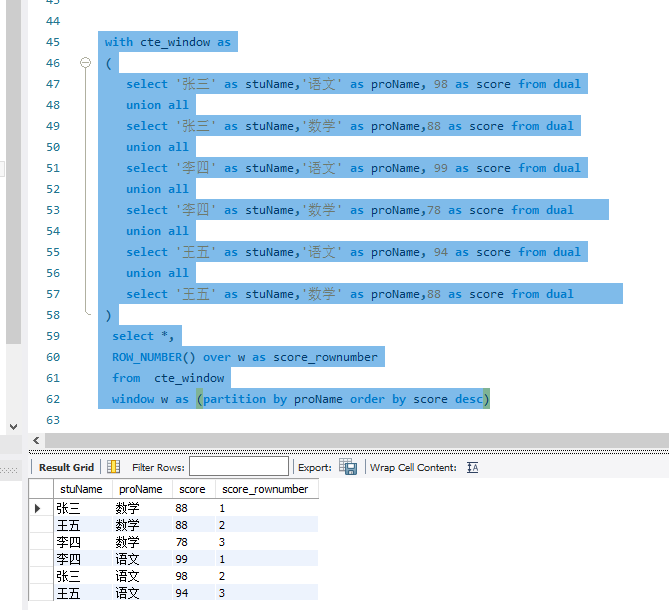Select score cell 98
Image resolution: width=669 pixels, height=610 pixels.
194,576
